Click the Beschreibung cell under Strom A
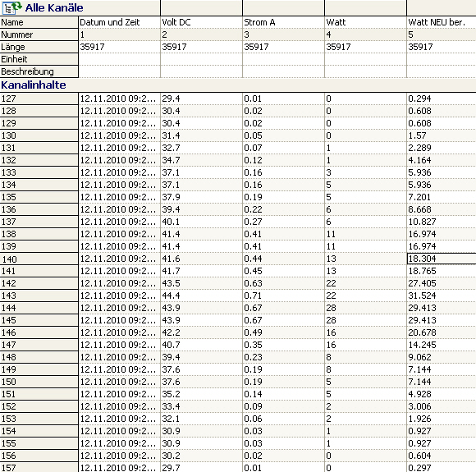476x472 pixels. click(x=283, y=71)
